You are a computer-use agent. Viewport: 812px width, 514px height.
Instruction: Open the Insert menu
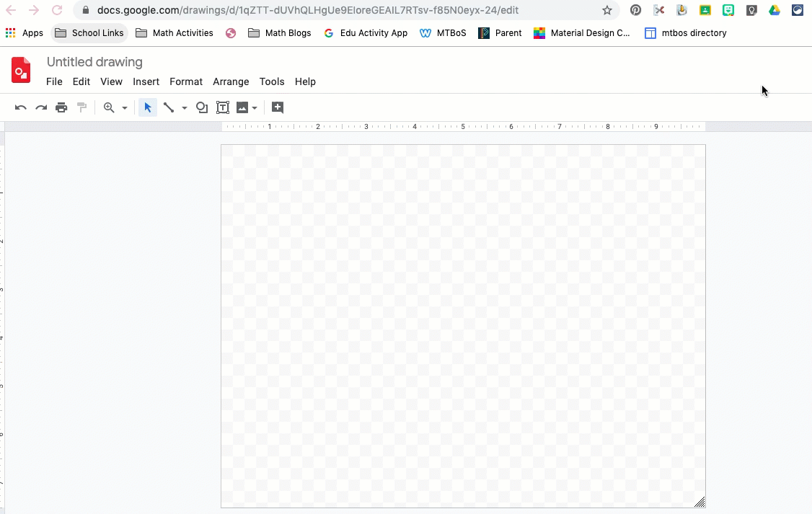coord(146,81)
